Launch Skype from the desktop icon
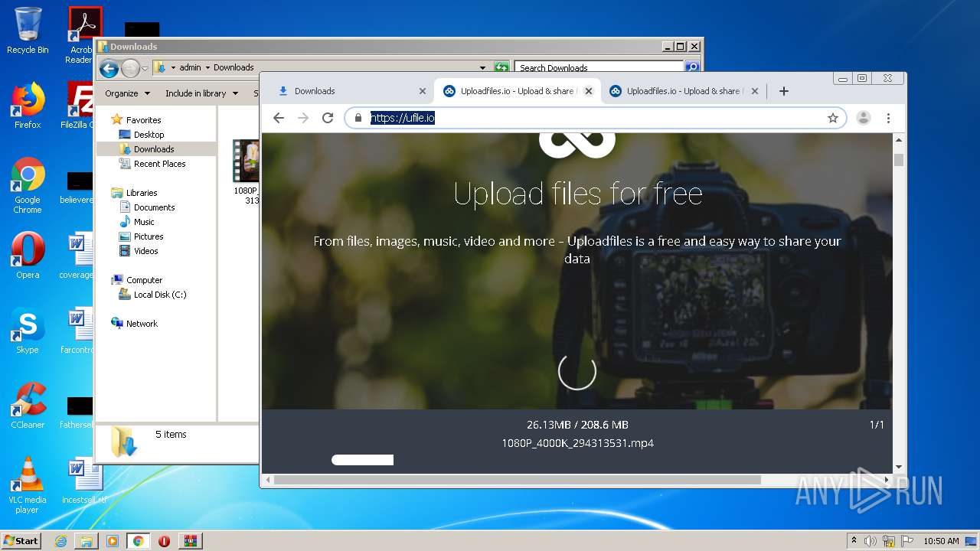 [28, 331]
